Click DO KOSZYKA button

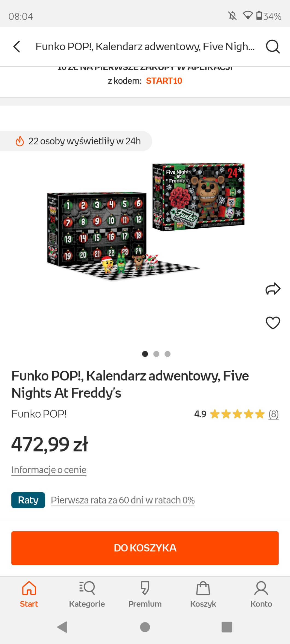point(145,548)
